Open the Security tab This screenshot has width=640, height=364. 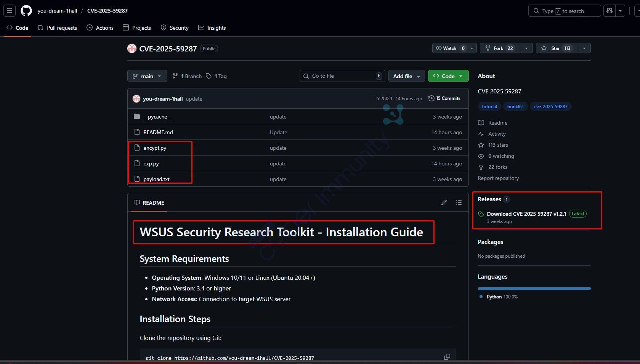(x=175, y=28)
